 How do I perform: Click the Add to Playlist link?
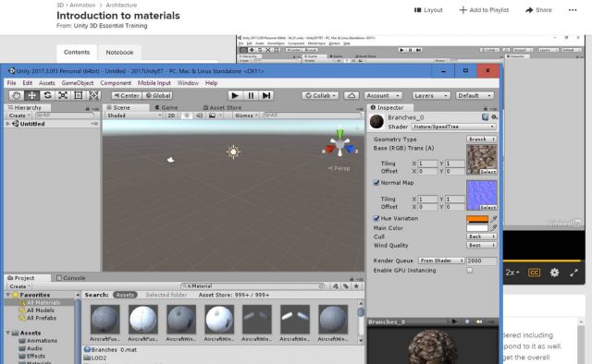point(484,10)
